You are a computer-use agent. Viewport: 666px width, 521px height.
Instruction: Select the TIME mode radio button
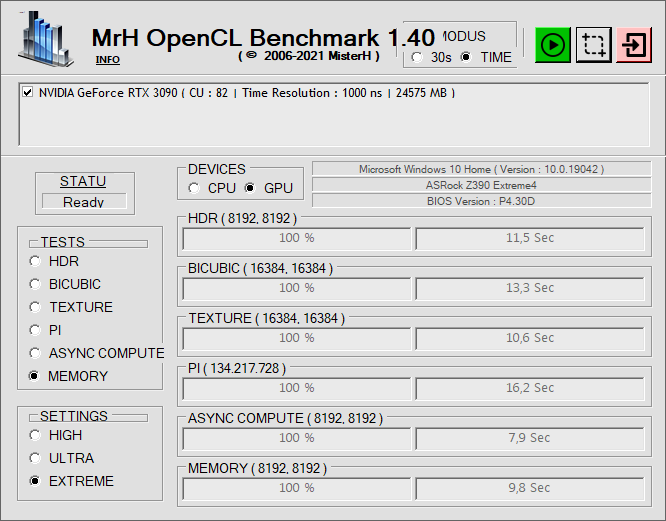pos(466,57)
